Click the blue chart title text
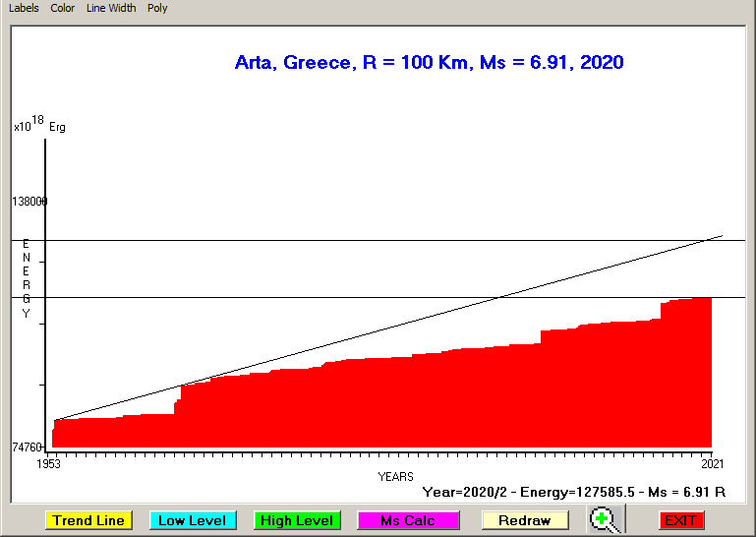The height and width of the screenshot is (537, 756). (429, 63)
